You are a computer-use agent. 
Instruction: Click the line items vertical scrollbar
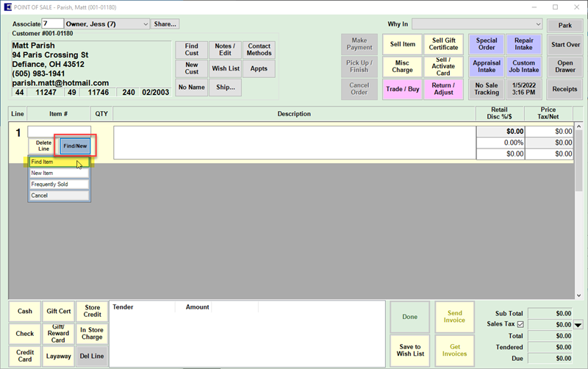(578, 206)
